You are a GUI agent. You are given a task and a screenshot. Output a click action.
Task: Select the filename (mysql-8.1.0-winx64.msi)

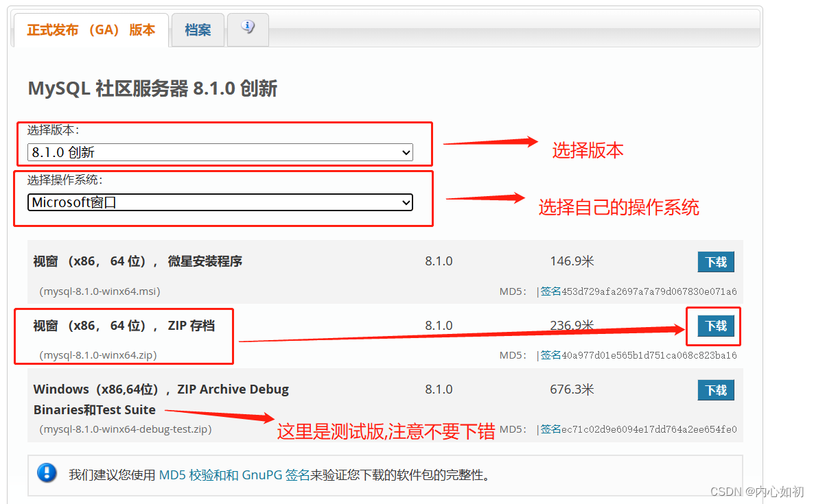tap(100, 291)
